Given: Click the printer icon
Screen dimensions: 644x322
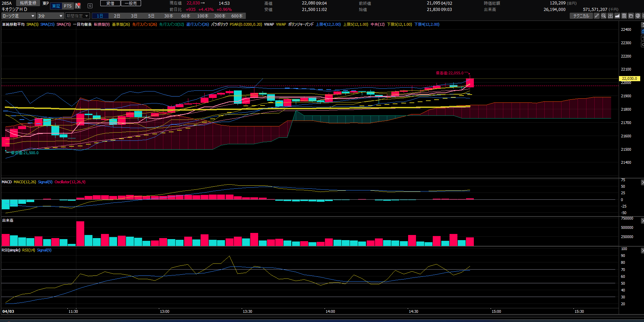Looking at the screenshot, I should coord(638,16).
